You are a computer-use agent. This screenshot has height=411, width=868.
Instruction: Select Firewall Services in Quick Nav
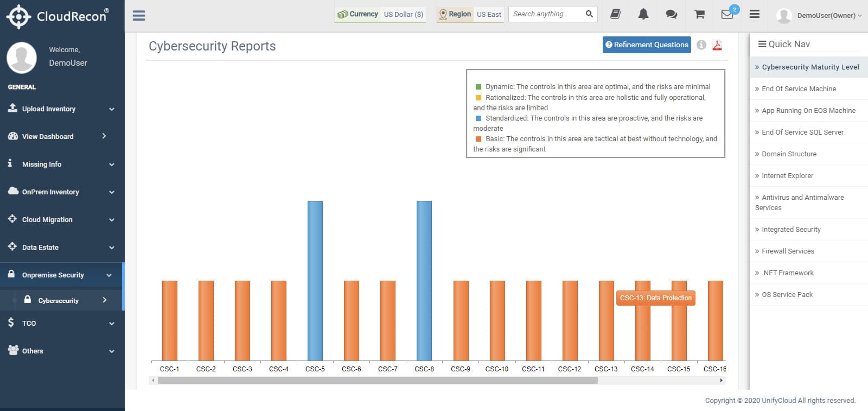[x=809, y=251]
